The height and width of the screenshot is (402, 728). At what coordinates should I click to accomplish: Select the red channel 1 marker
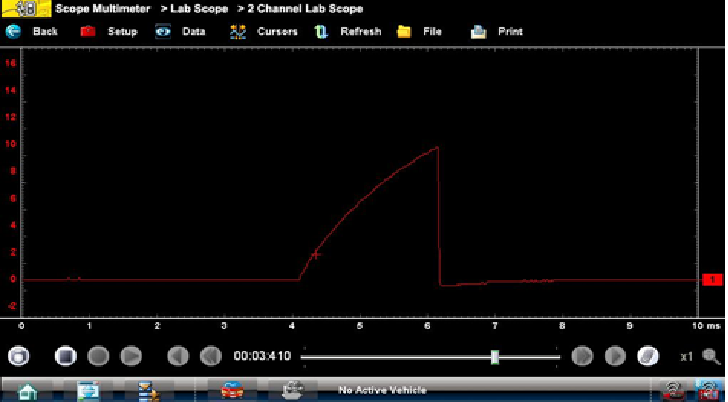pos(711,280)
